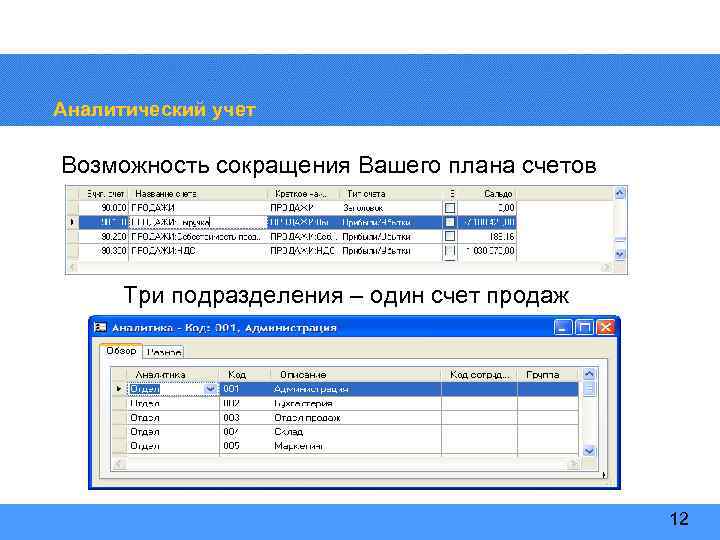Check the box in the 90.000 ПРОДАЖИ row
The width and height of the screenshot is (720, 540).
click(x=450, y=208)
